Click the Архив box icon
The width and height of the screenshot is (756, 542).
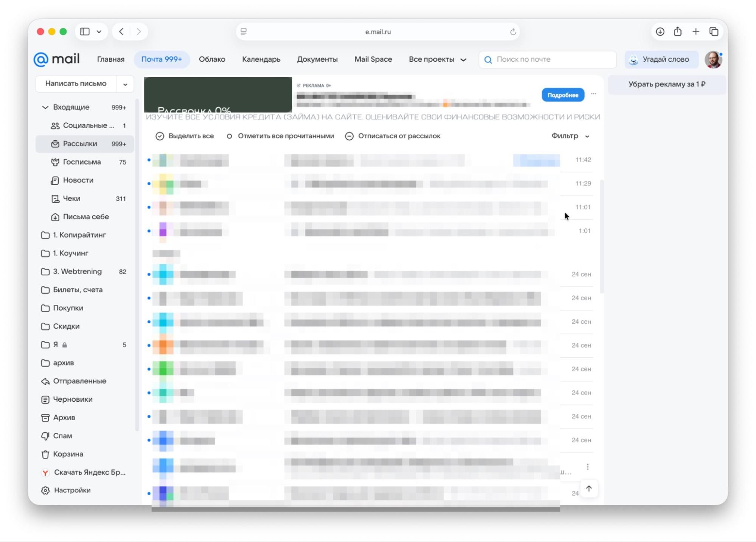pos(45,418)
